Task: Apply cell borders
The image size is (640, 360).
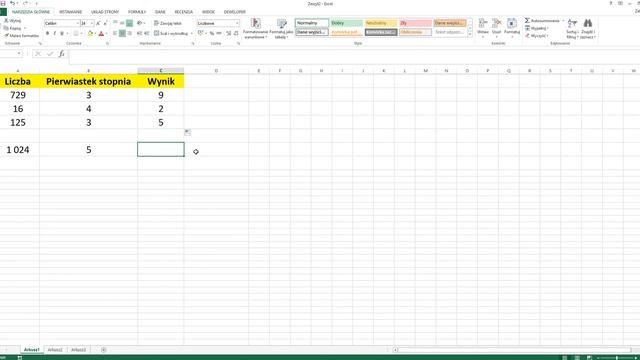Action: (x=76, y=33)
